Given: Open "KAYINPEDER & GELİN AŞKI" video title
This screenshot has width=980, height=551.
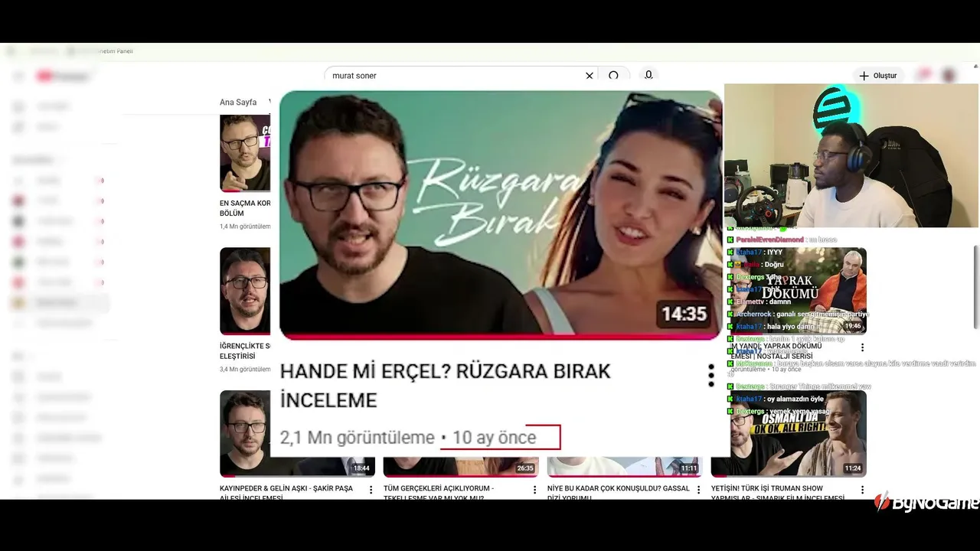Looking at the screenshot, I should [286, 493].
